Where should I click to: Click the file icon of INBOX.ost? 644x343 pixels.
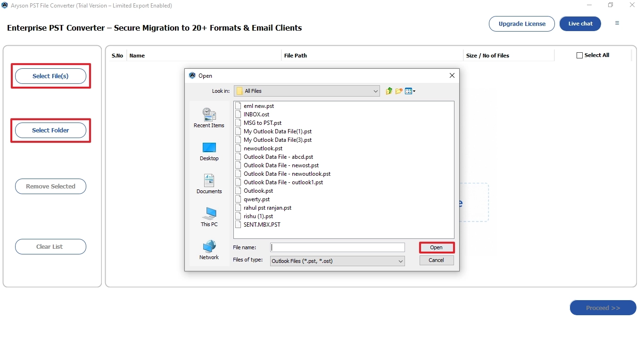[x=238, y=114]
